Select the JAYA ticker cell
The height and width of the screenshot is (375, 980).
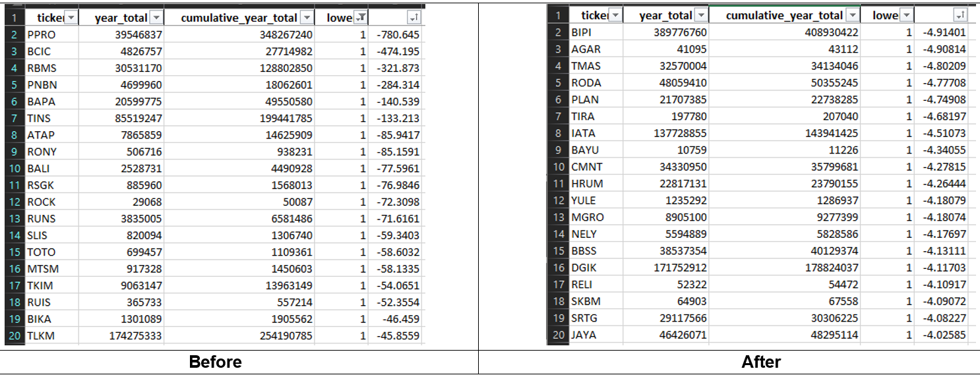pyautogui.click(x=596, y=335)
